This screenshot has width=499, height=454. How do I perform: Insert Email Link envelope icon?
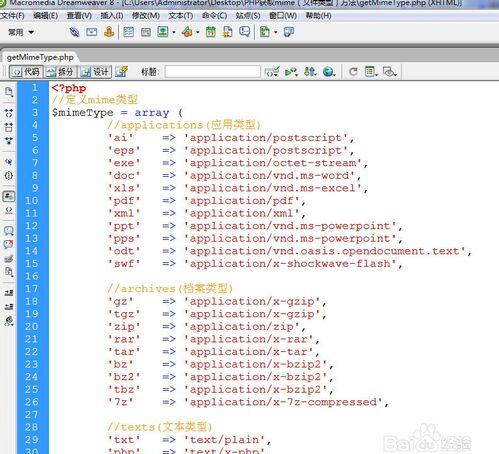pos(92,32)
